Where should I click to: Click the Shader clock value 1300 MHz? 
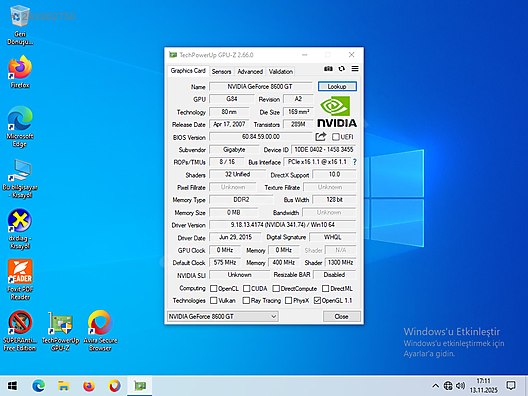(x=340, y=262)
